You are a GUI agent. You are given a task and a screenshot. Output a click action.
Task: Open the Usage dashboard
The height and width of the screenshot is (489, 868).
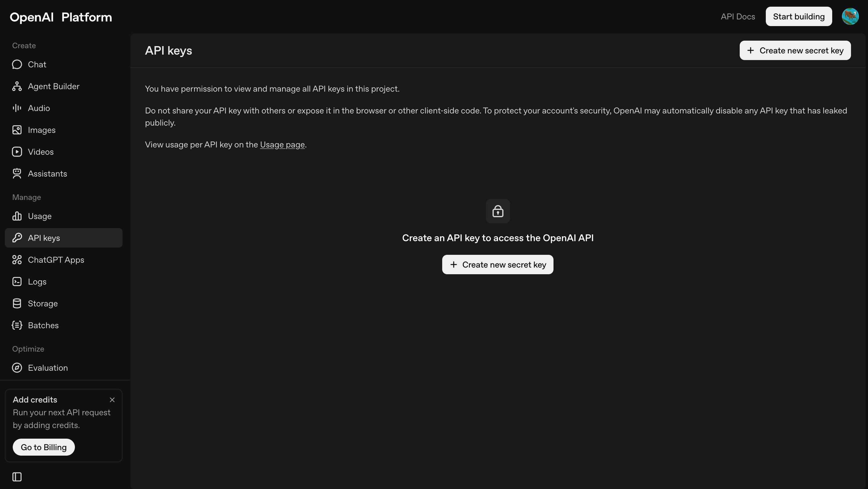(x=39, y=216)
